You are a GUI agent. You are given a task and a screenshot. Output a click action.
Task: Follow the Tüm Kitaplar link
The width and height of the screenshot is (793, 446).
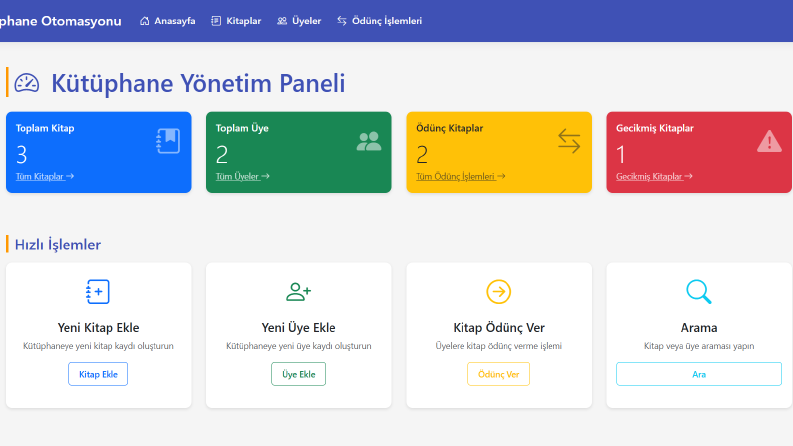click(x=45, y=176)
